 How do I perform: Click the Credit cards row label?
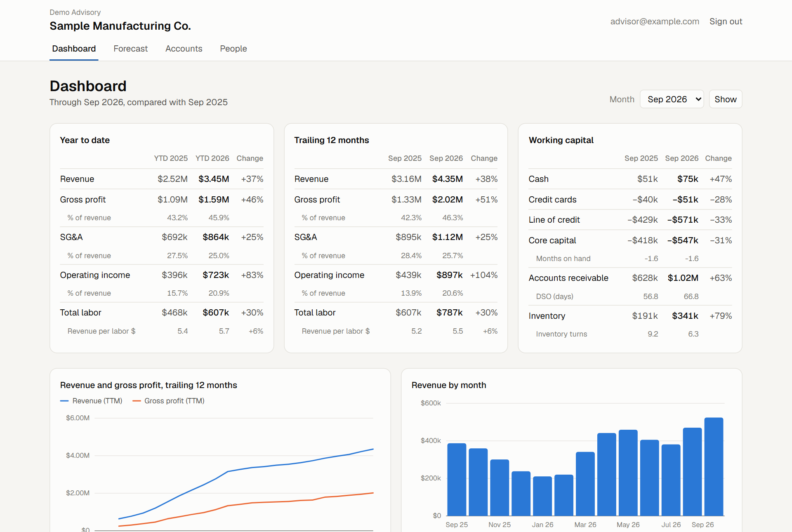[x=553, y=200]
